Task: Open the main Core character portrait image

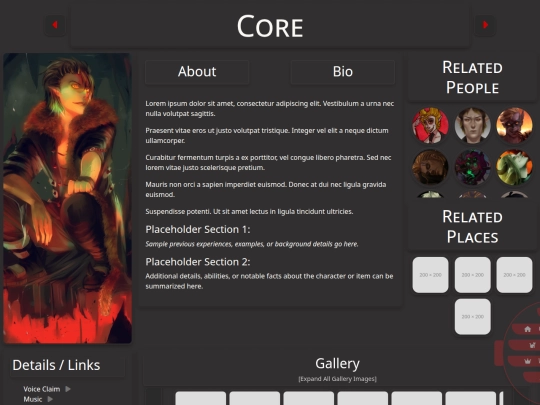Action: [68, 198]
